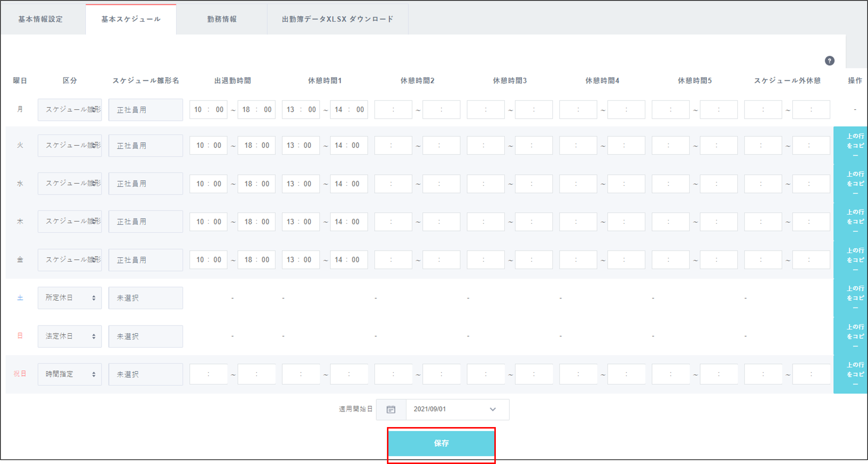Switch to the 勤務情報 tab
The height and width of the screenshot is (464, 868).
pyautogui.click(x=222, y=19)
